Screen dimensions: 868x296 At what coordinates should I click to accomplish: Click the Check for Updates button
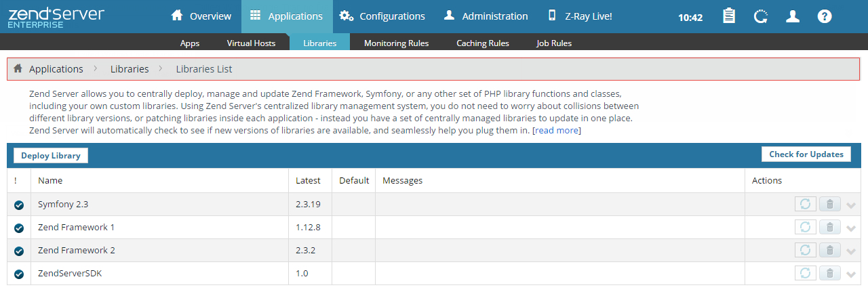(806, 154)
